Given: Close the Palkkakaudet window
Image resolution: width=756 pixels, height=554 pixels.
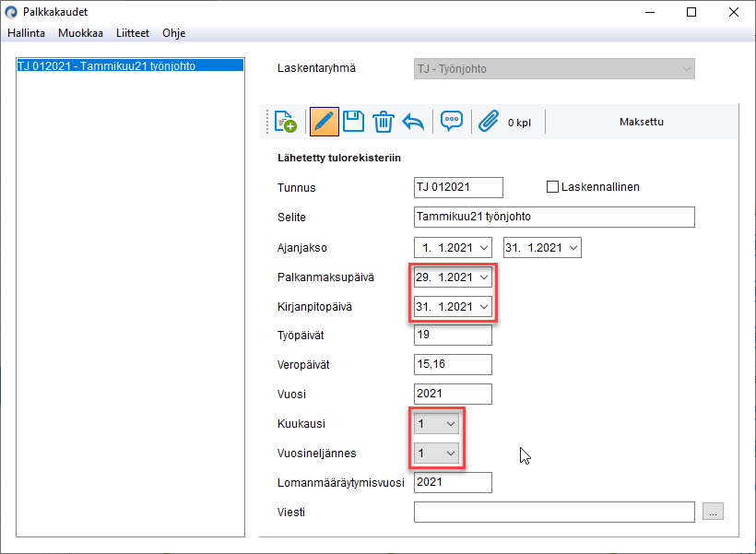Looking at the screenshot, I should [x=733, y=12].
